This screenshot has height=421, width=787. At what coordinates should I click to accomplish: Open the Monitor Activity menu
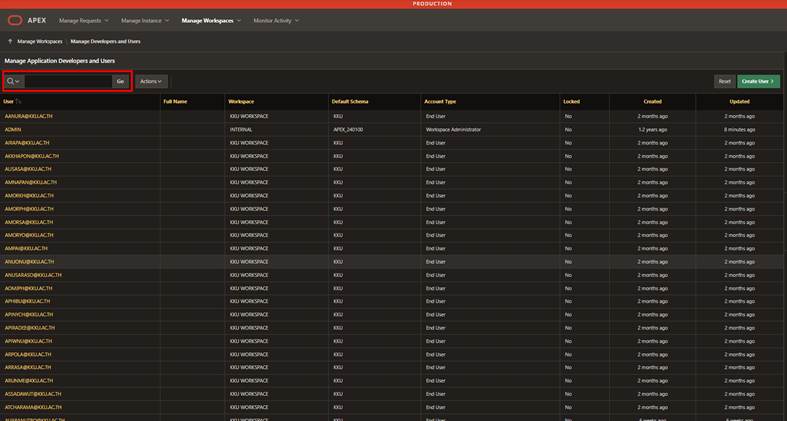coord(276,21)
